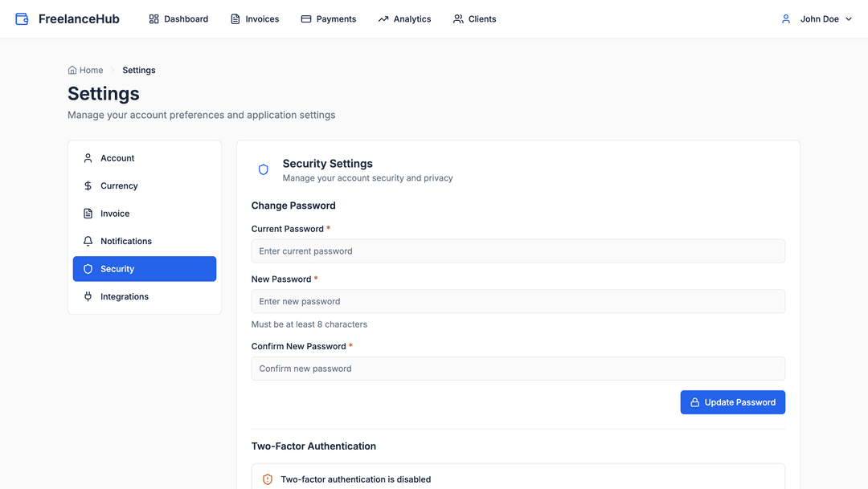Click the Notifications bell icon
This screenshot has width=868, height=489.
pos(88,241)
